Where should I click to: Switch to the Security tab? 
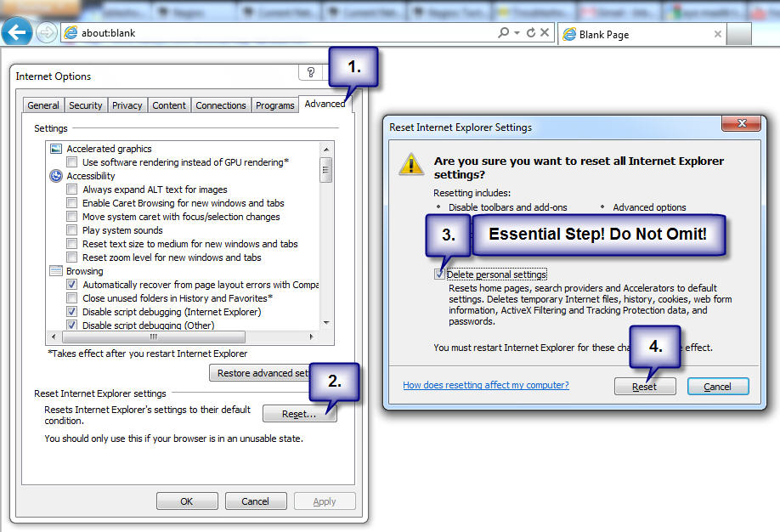86,105
